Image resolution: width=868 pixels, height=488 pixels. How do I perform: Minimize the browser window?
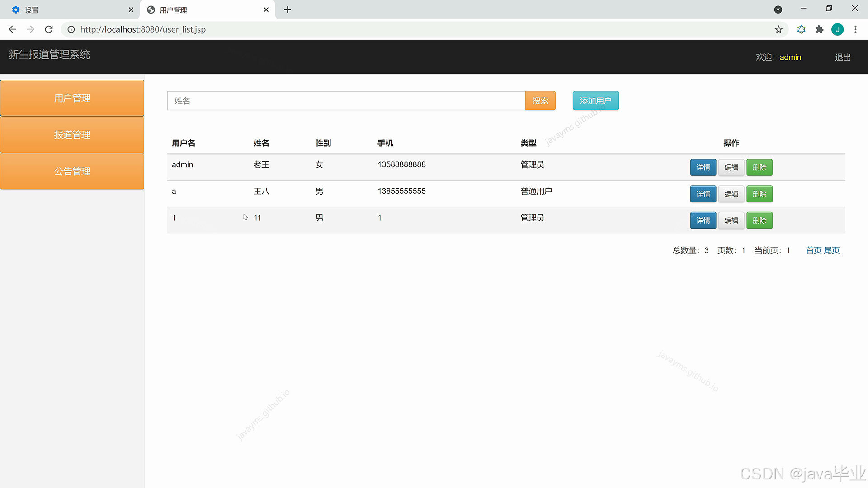803,9
